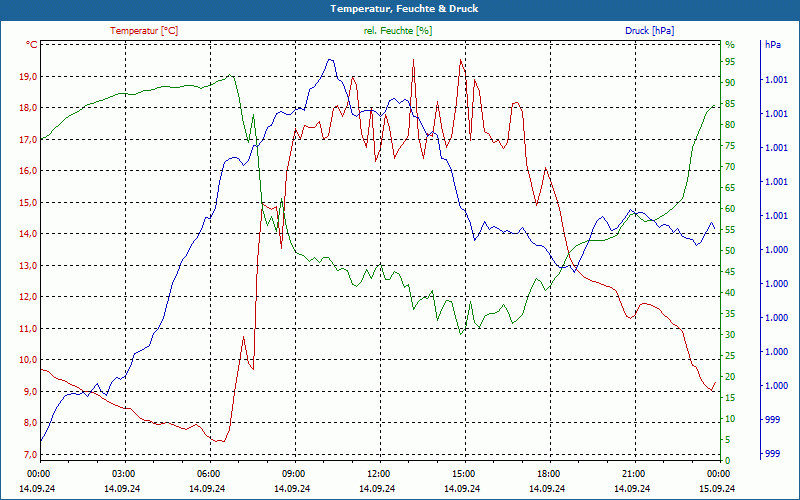Click the '18,0' temperature axis value
800x500 pixels.
tap(29, 108)
